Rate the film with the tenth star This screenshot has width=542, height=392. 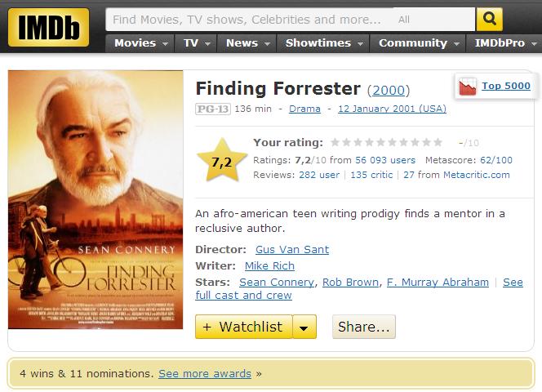tap(438, 142)
